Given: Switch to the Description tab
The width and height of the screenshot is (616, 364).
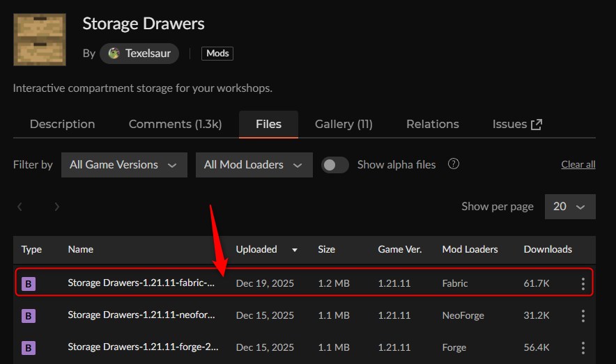Looking at the screenshot, I should click(x=63, y=125).
